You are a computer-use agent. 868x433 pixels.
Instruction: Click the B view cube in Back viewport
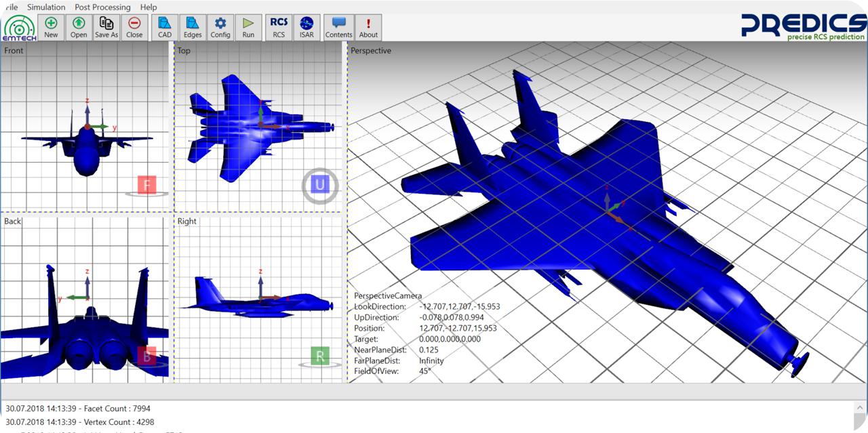(147, 356)
